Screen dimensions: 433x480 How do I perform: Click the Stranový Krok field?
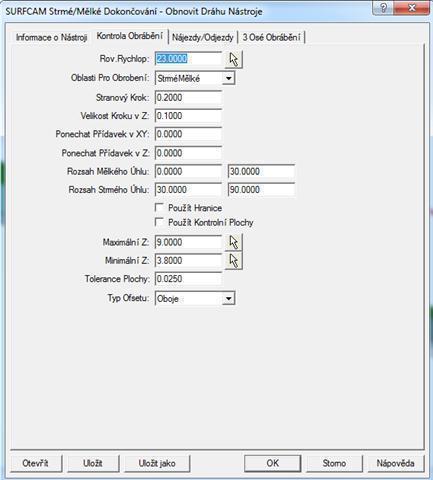point(188,98)
